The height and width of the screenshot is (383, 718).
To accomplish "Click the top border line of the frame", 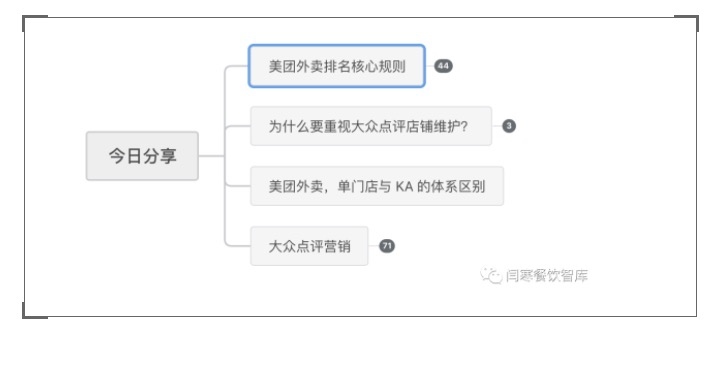I will 361,17.
